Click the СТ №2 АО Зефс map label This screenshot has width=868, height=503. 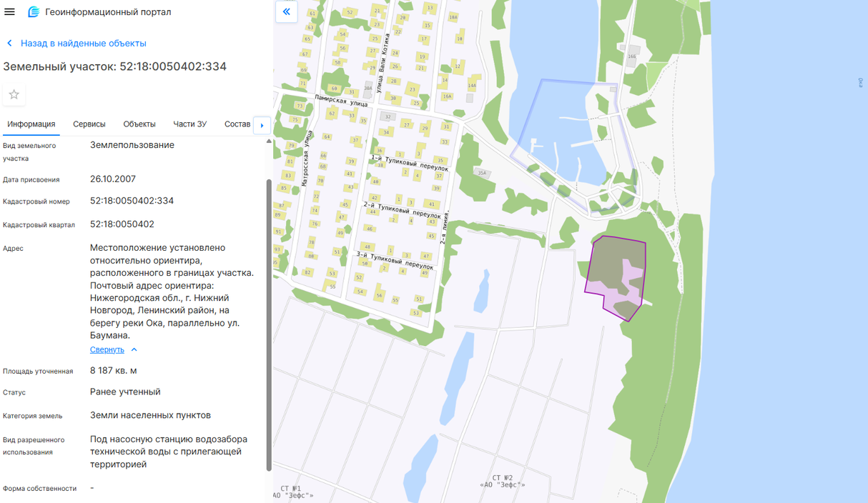503,482
